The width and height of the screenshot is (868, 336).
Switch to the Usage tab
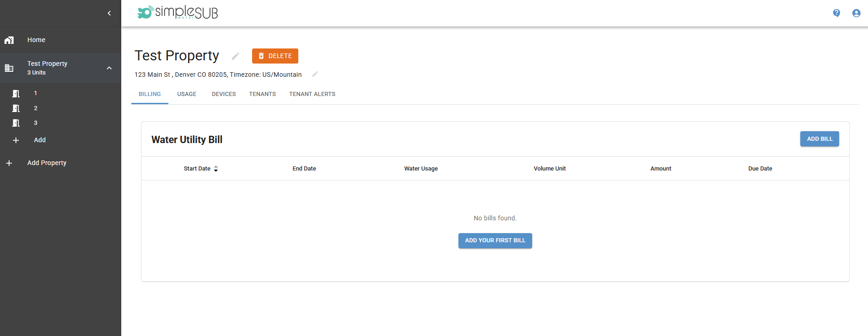pyautogui.click(x=187, y=94)
